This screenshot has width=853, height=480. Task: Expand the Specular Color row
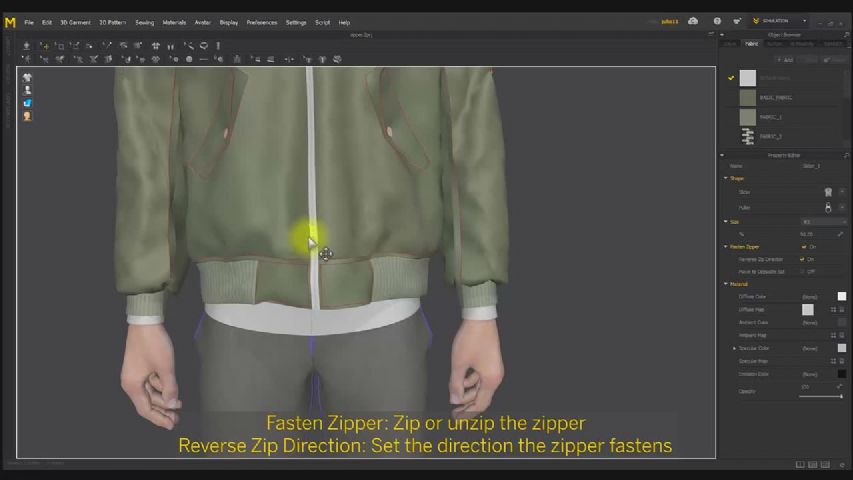734,348
